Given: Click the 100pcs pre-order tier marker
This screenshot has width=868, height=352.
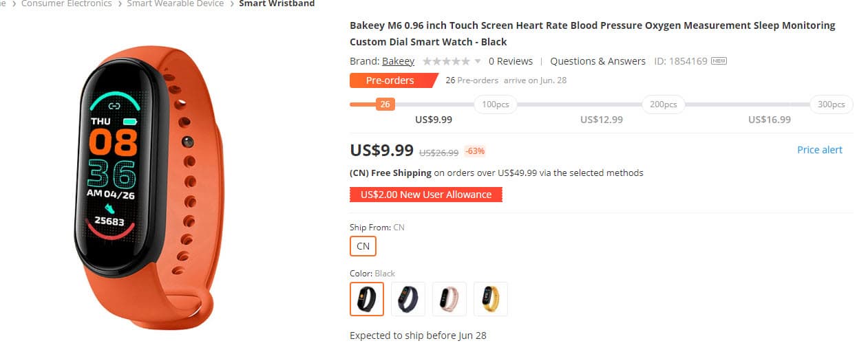Looking at the screenshot, I should [496, 104].
